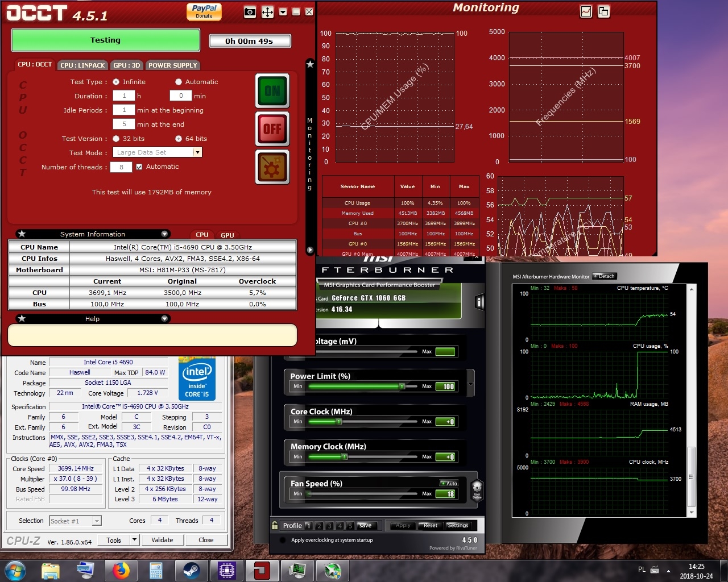Screen dimensions: 728x582
Task: Click the PayPal Donate icon
Action: [204, 11]
